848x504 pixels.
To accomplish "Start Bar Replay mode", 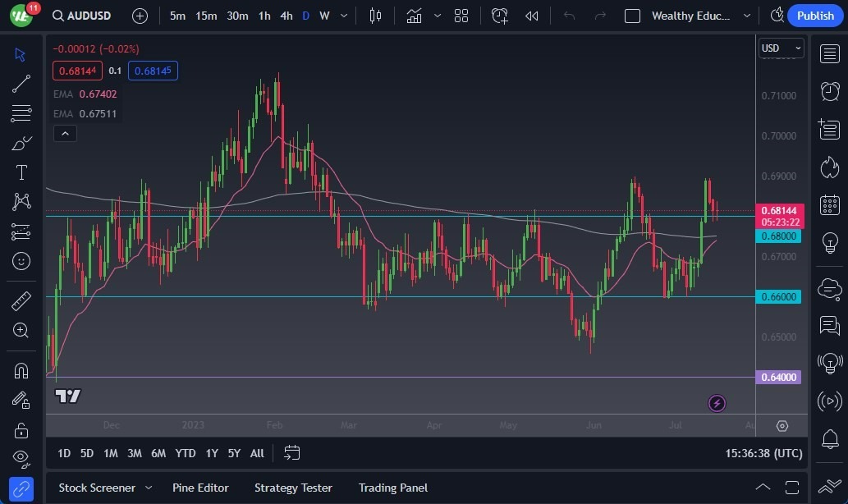I will point(531,15).
